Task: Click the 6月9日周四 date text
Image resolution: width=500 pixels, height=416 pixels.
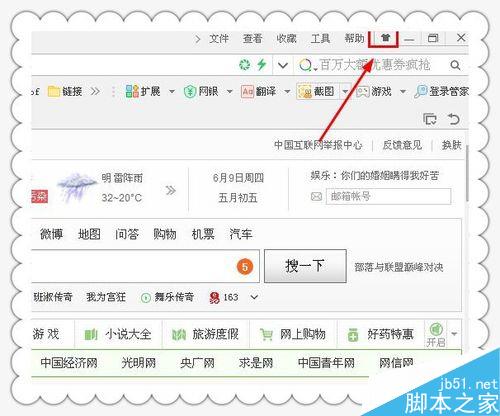Action: pos(238,178)
